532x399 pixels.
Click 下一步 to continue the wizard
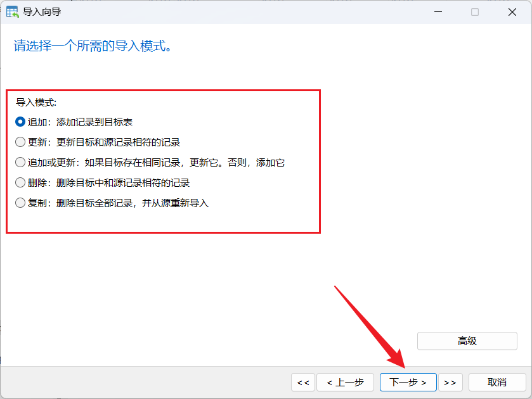pos(408,382)
